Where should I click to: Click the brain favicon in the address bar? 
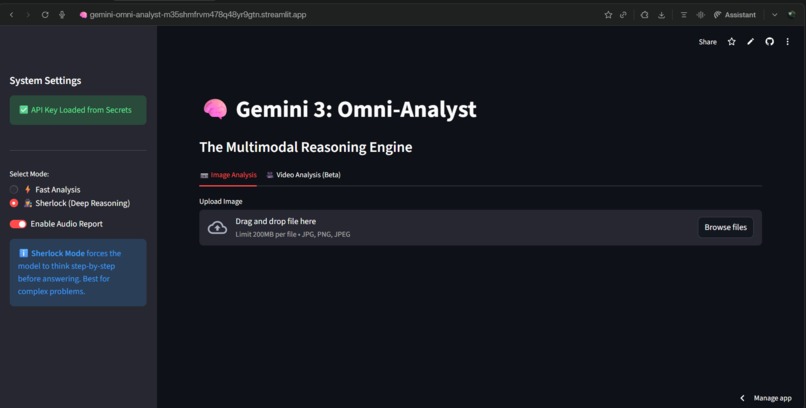click(83, 15)
